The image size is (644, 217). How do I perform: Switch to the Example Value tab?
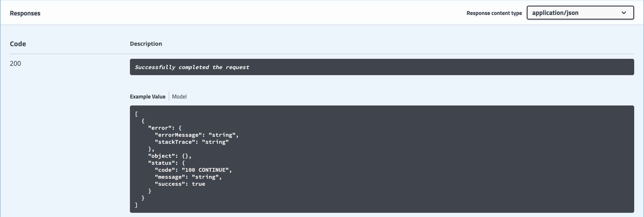click(147, 97)
